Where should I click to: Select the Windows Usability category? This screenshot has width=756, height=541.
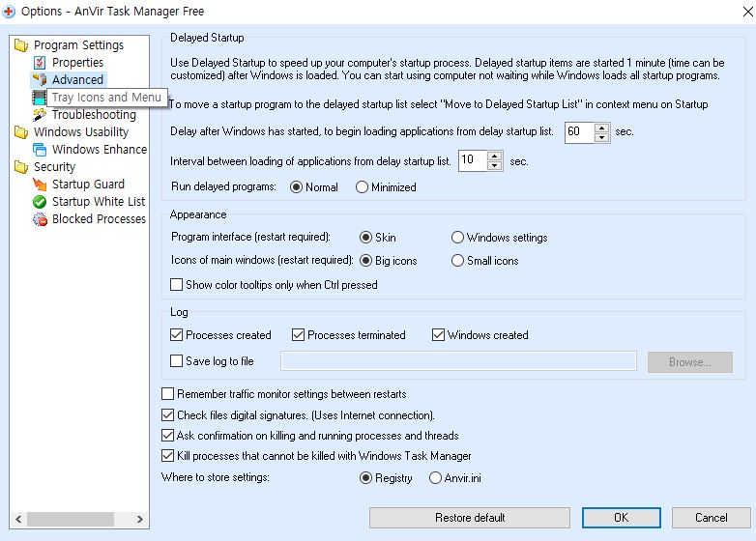pyautogui.click(x=81, y=132)
